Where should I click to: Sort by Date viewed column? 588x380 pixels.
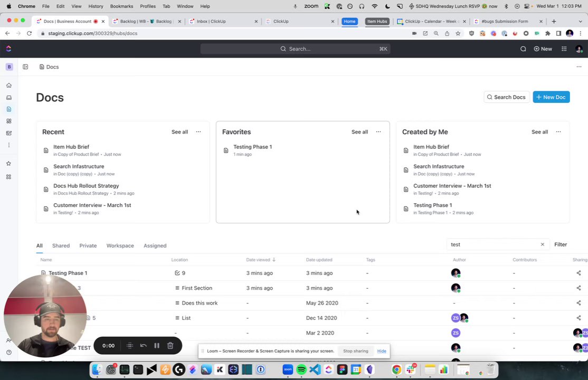pos(261,260)
